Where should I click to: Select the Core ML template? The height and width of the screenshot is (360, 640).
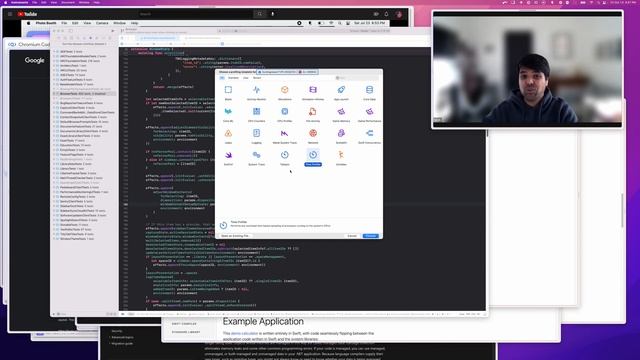(x=228, y=114)
